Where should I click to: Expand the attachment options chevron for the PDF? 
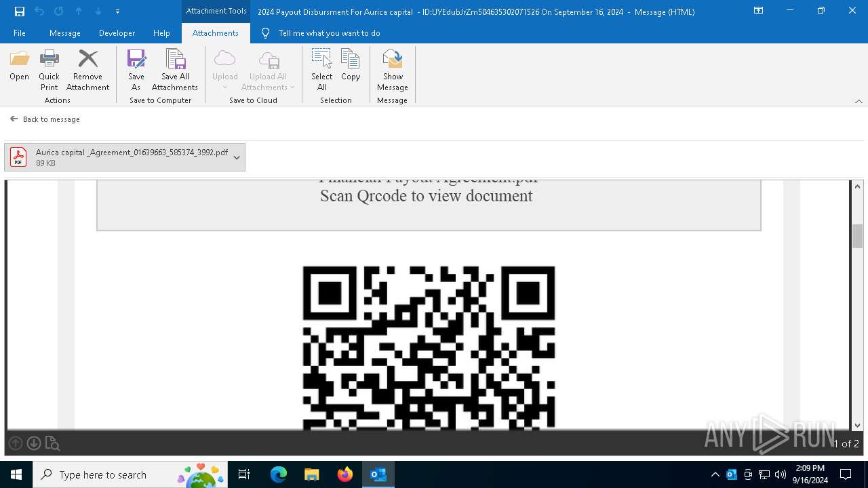[x=237, y=157]
